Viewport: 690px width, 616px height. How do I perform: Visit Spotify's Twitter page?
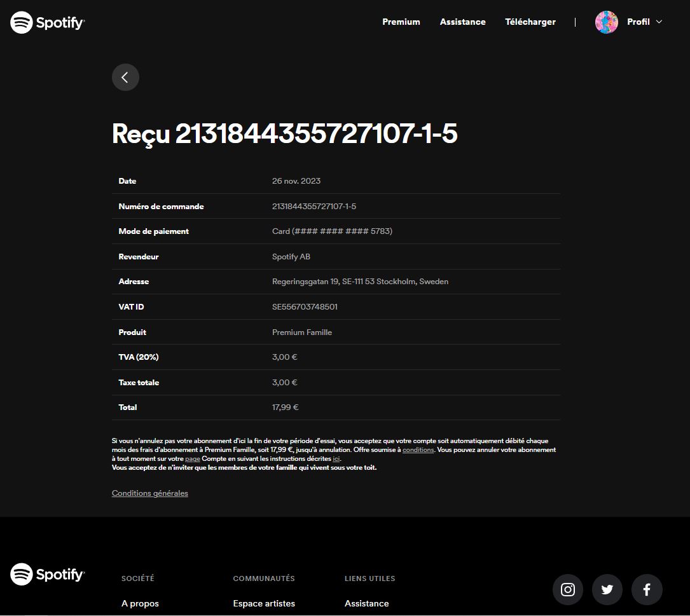(x=607, y=589)
